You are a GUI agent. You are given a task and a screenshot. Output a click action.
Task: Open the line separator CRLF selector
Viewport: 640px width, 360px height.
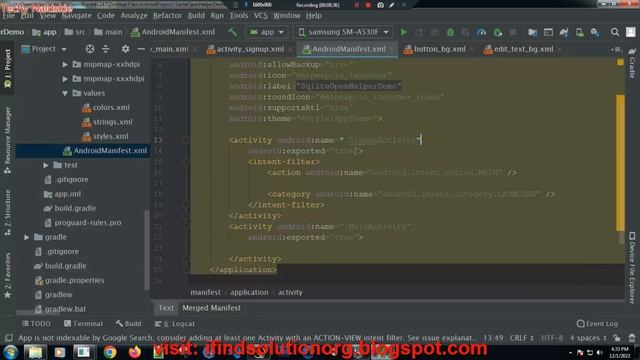[x=521, y=338]
